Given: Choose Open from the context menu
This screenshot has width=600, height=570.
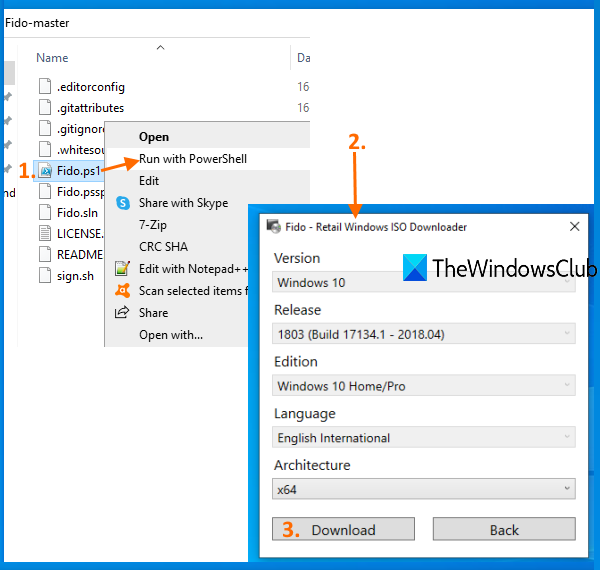Looking at the screenshot, I should (207, 137).
